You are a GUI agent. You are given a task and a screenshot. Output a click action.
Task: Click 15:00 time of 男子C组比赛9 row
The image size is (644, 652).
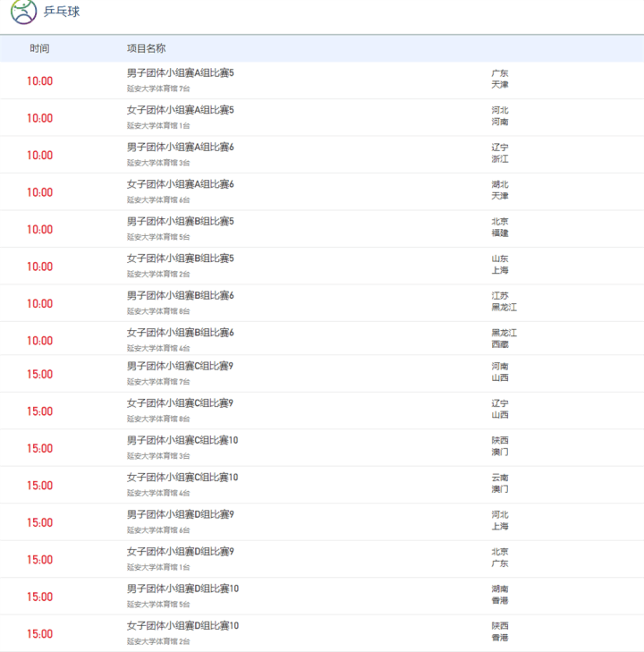[40, 374]
